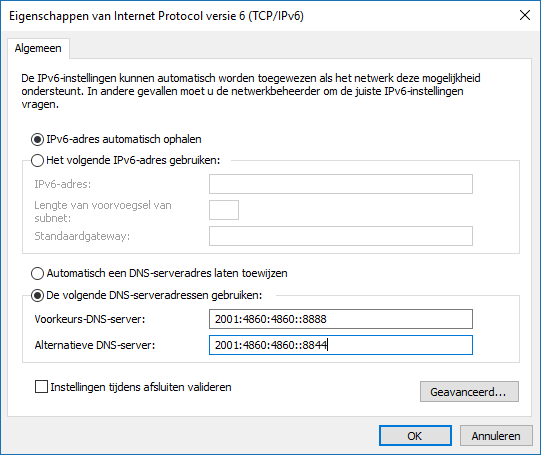Click the disabled IPv6-adres text field

[x=341, y=184]
